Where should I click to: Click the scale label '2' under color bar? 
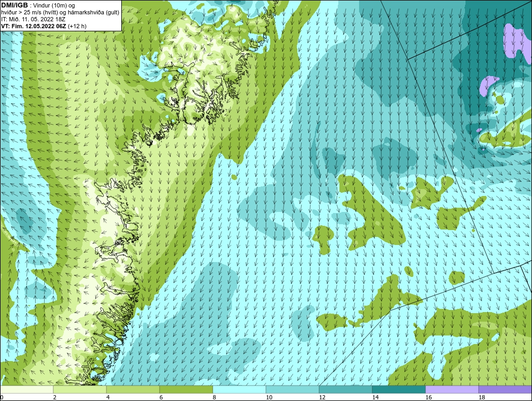point(55,397)
